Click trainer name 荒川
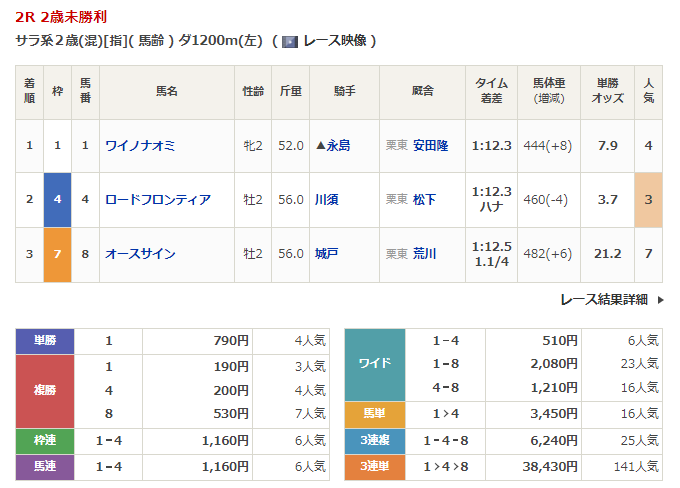 click(x=424, y=254)
